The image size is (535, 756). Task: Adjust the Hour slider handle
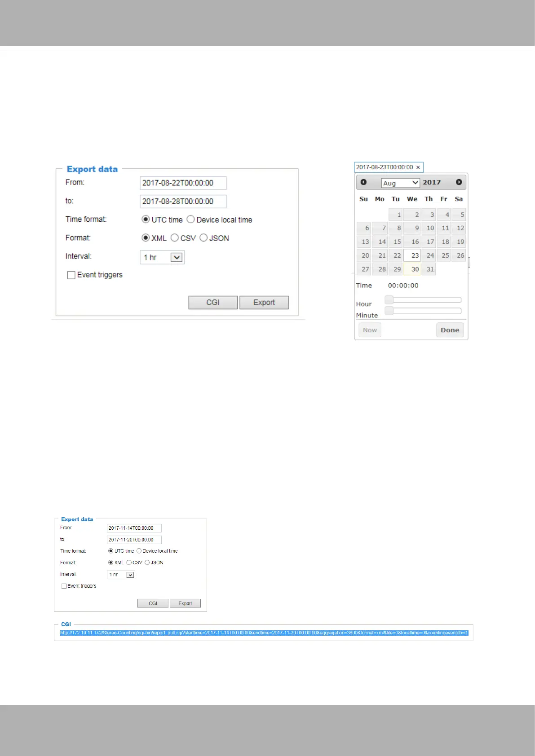pos(389,300)
